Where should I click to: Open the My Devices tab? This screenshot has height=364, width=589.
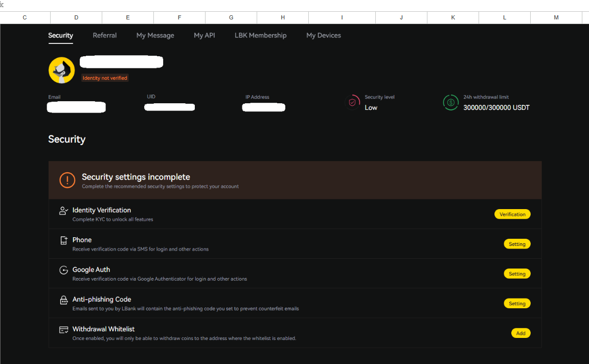pos(324,35)
